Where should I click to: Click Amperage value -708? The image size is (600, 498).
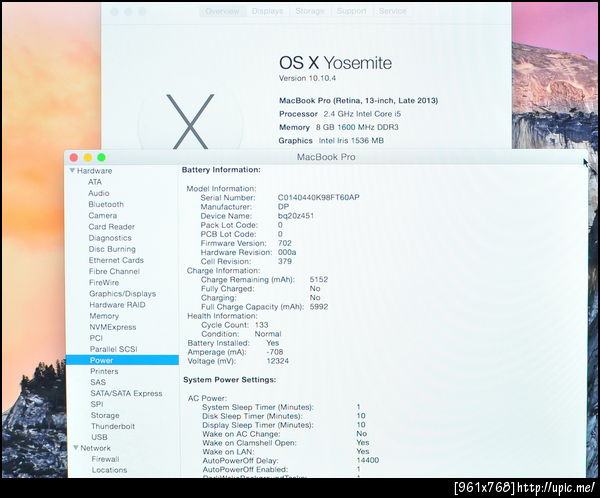[x=275, y=352]
